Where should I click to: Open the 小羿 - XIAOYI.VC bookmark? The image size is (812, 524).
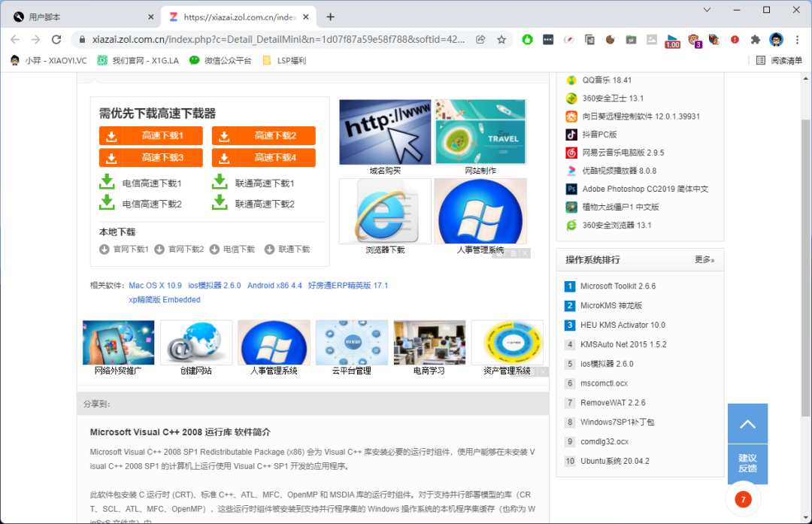(49, 61)
